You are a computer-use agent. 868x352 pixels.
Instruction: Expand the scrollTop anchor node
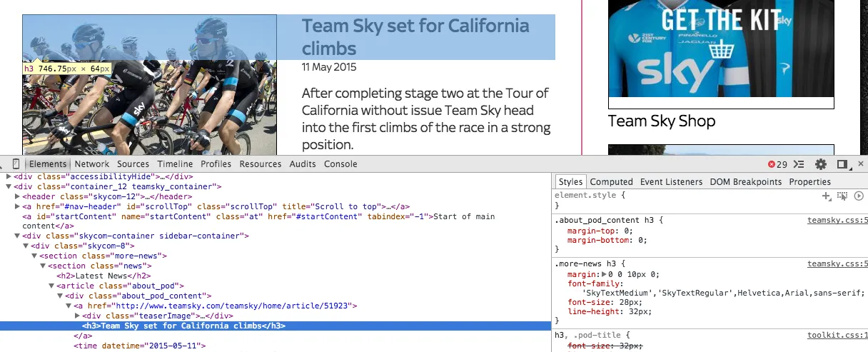[x=18, y=206]
